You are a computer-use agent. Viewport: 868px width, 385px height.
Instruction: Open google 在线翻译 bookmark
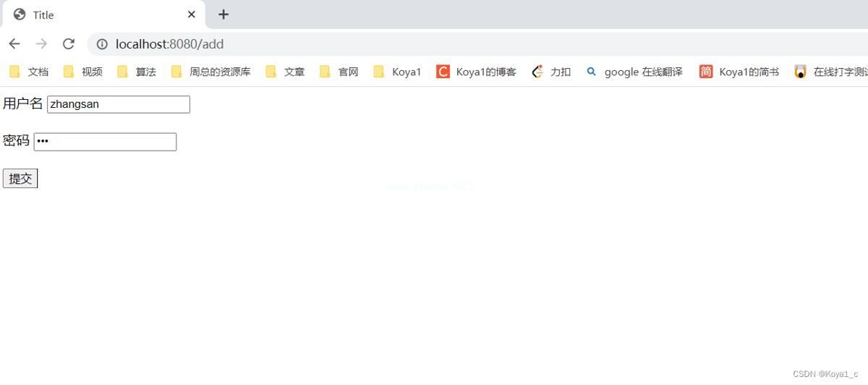pyautogui.click(x=634, y=72)
